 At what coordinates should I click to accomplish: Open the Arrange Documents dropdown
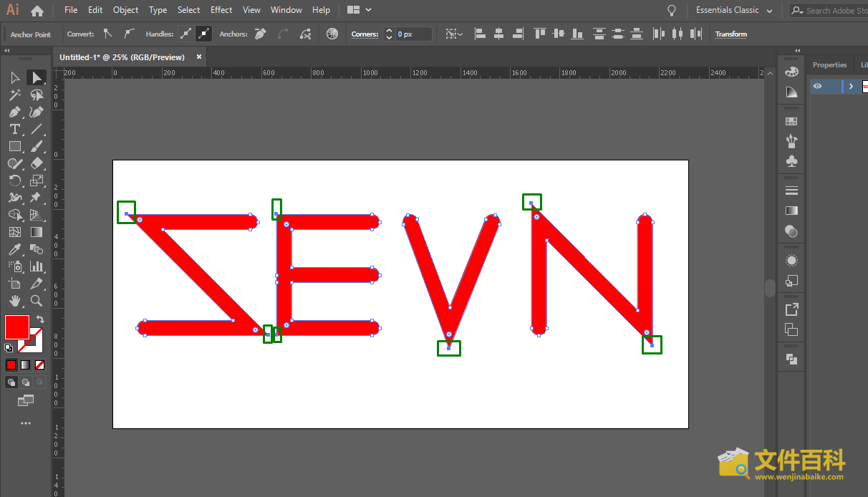(360, 10)
